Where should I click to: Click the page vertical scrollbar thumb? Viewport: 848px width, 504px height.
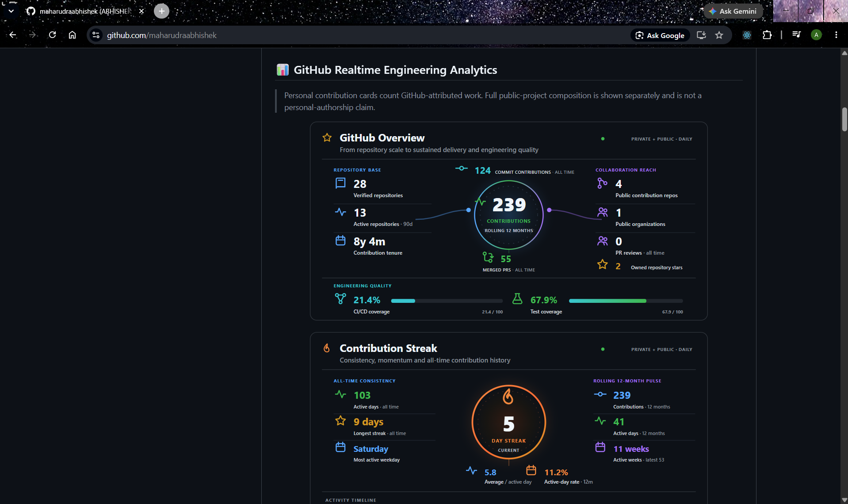coord(844,119)
